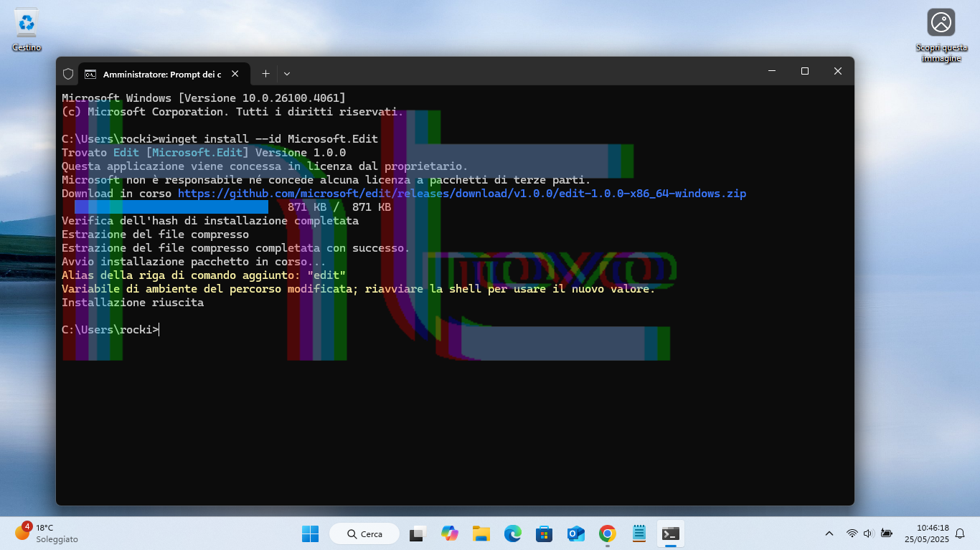The width and height of the screenshot is (980, 550).
Task: Maximize the terminal window
Action: pyautogui.click(x=805, y=71)
